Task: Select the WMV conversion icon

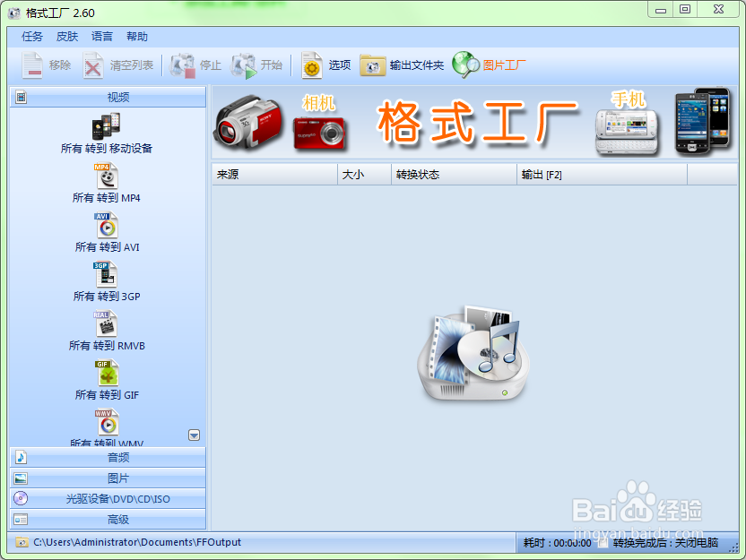Action: (107, 422)
